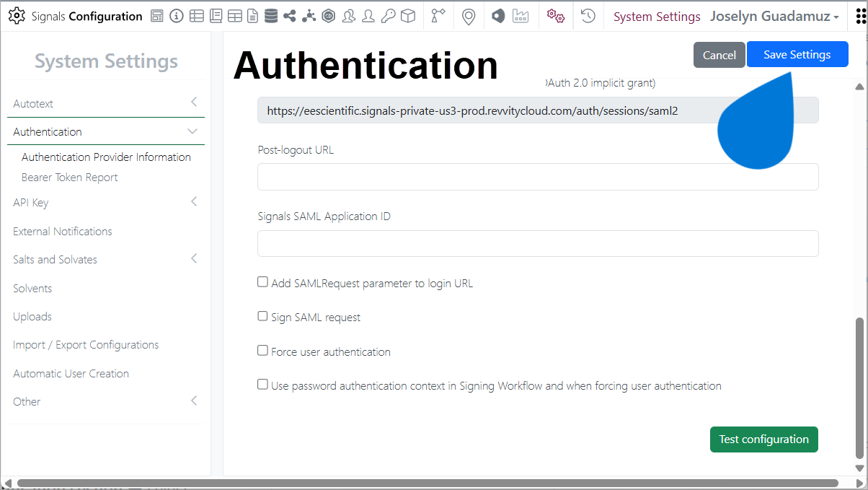868x490 pixels.
Task: Open Joselyn Guadamuz user dropdown
Action: coord(774,16)
